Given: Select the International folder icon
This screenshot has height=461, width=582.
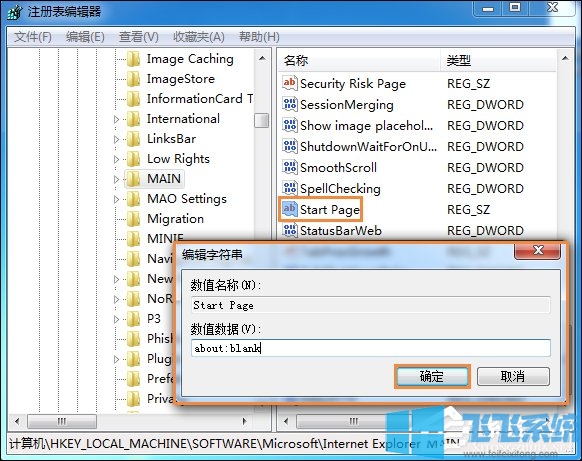Looking at the screenshot, I should [133, 119].
